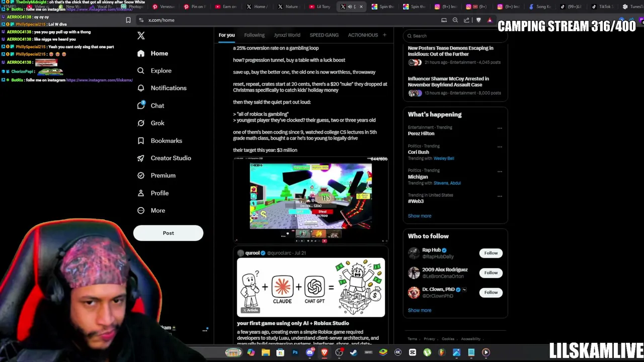Click the Privacy footer link

pos(429,339)
